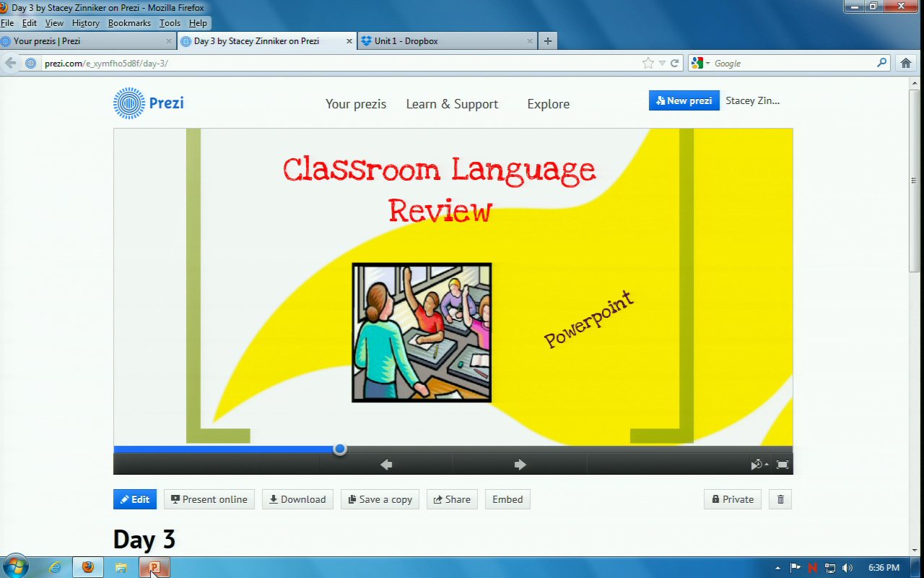Viewport: 924px width, 578px height.
Task: Click the presentation progress slider handle
Action: (x=339, y=449)
